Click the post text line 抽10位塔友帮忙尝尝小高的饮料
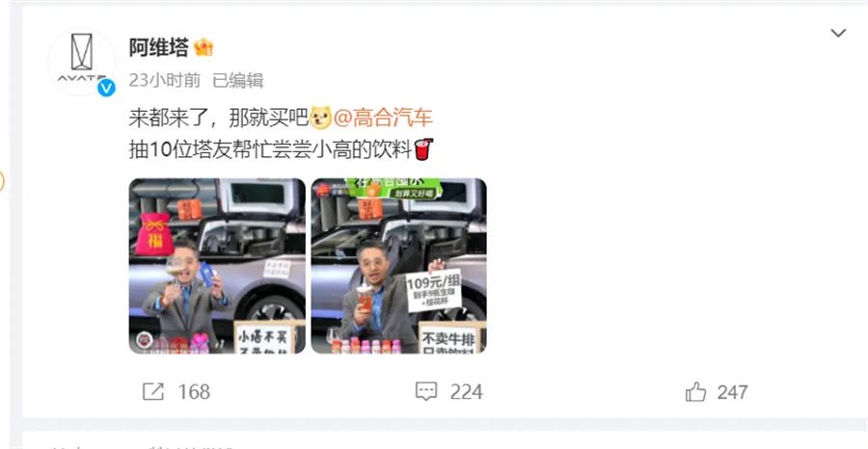Viewport: 868px width, 449px height. point(271,149)
